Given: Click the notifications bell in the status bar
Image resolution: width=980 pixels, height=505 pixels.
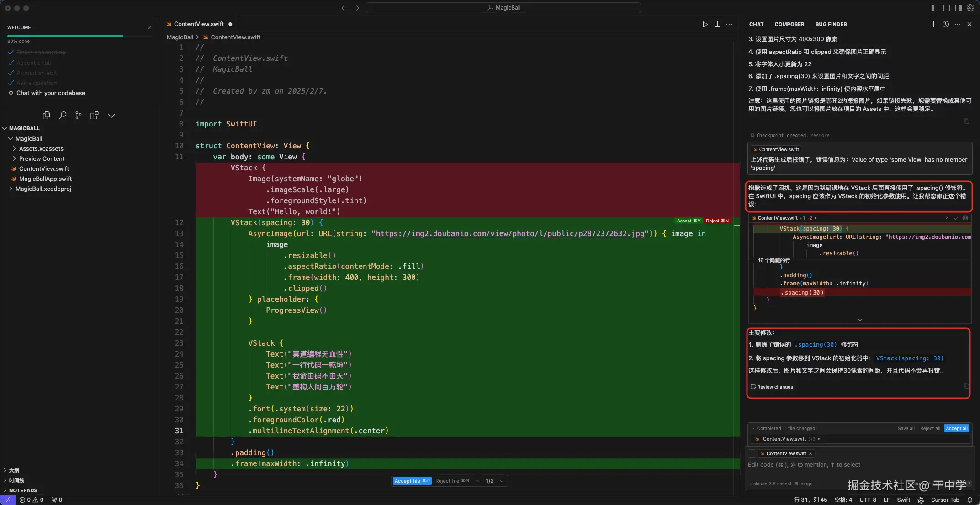Looking at the screenshot, I should [969, 500].
